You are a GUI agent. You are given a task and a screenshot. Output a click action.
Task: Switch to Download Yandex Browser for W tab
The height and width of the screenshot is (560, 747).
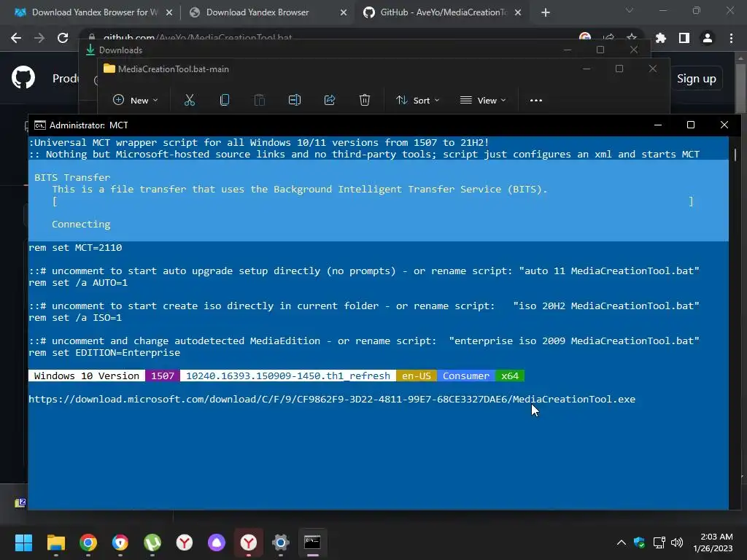93,12
